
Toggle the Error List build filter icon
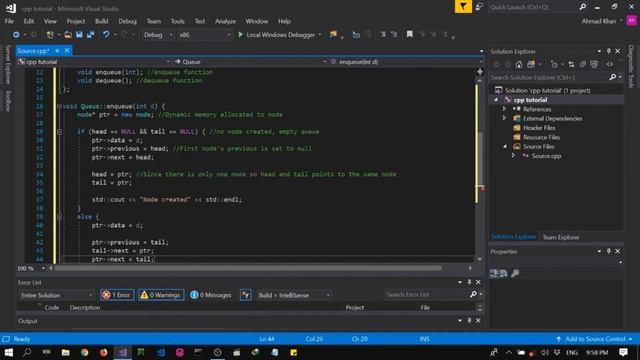tap(245, 295)
